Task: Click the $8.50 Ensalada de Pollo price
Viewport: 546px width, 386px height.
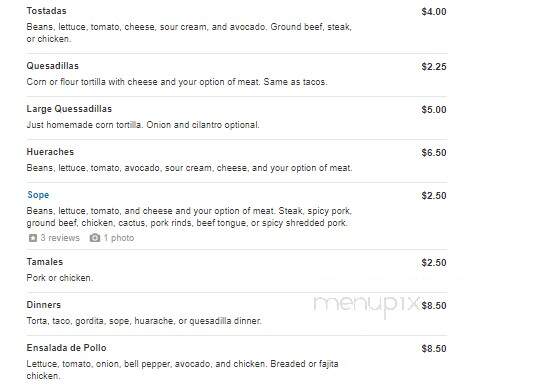Action: pos(434,348)
